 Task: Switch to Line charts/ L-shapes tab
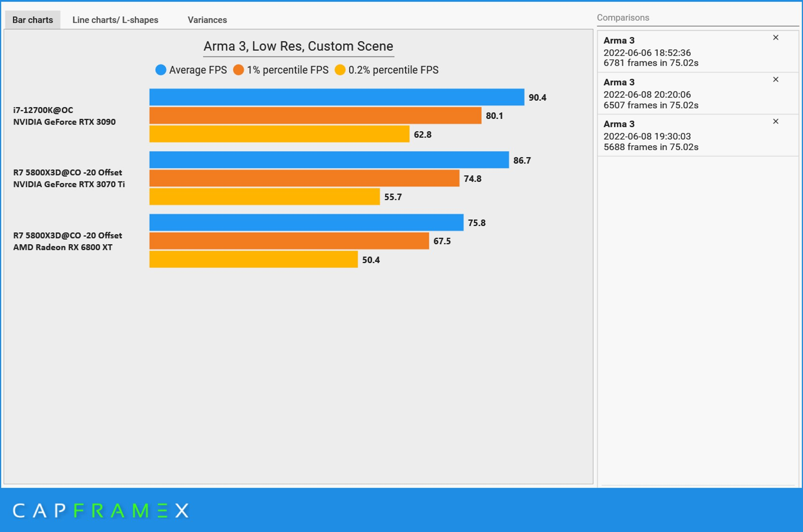pos(115,20)
